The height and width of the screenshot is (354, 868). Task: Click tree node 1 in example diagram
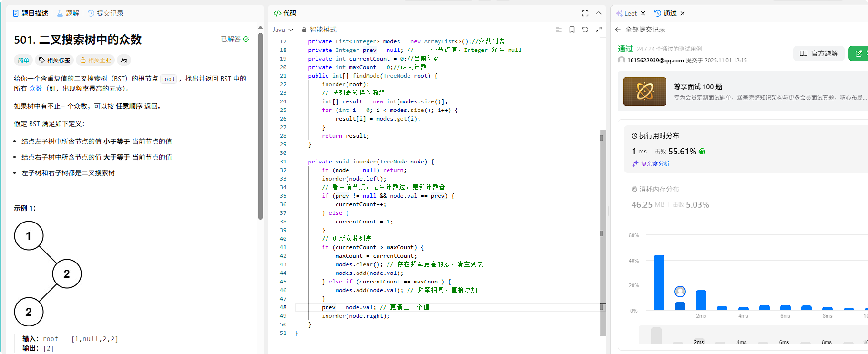pyautogui.click(x=29, y=236)
